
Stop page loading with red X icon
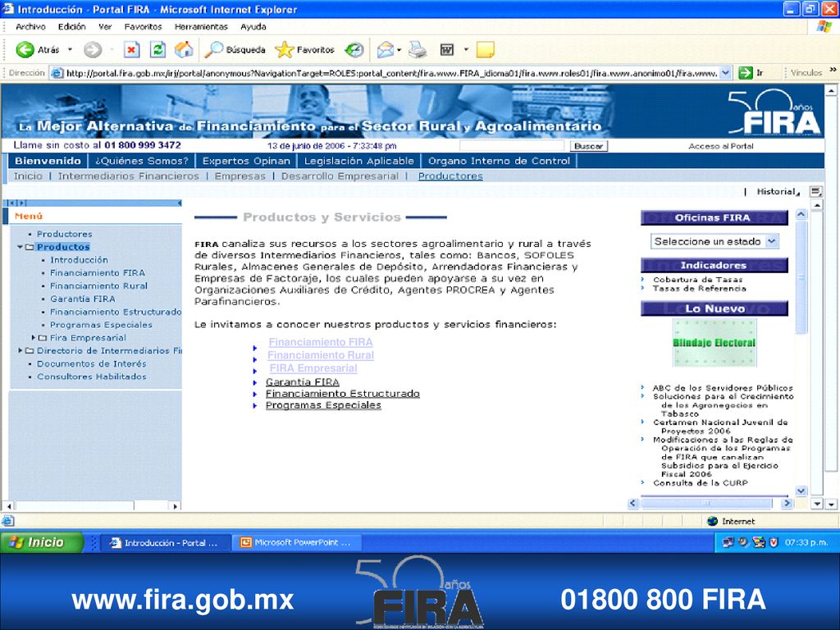point(131,50)
